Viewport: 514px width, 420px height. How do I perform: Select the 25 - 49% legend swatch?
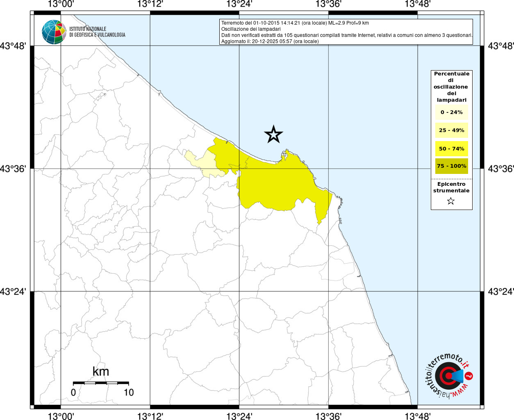point(451,130)
